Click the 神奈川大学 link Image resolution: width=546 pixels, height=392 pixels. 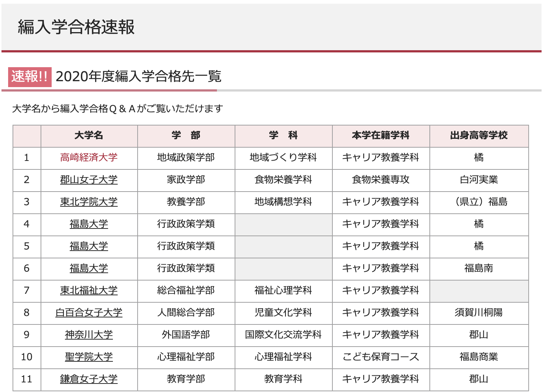[x=89, y=335]
